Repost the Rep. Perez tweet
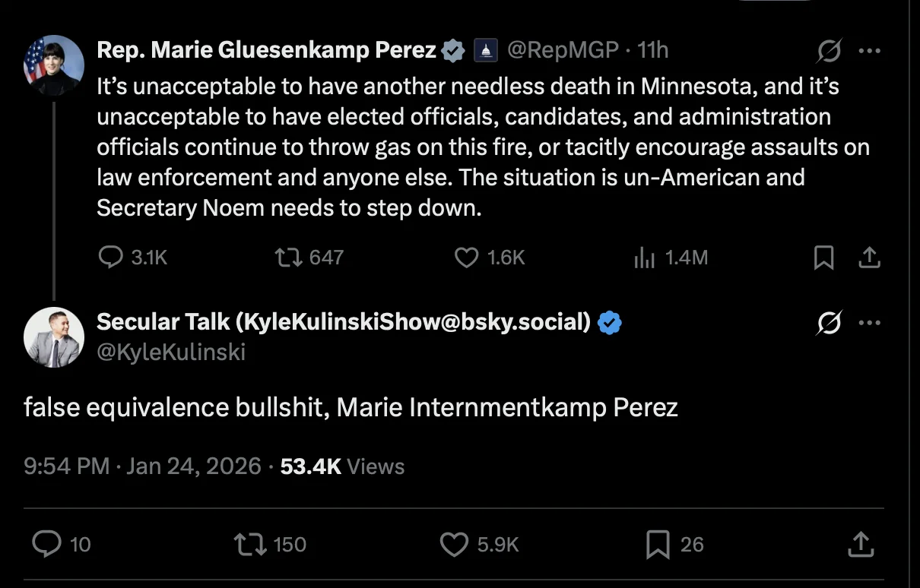 288,258
